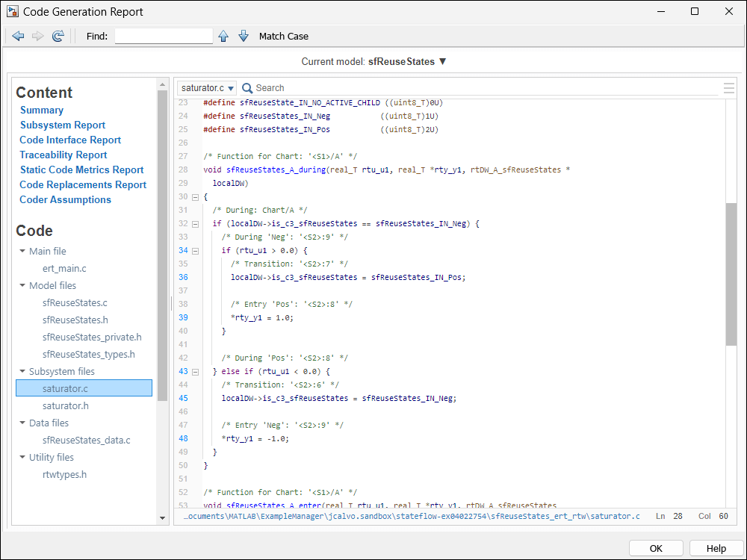Click the Help button
The width and height of the screenshot is (747, 560).
(716, 548)
